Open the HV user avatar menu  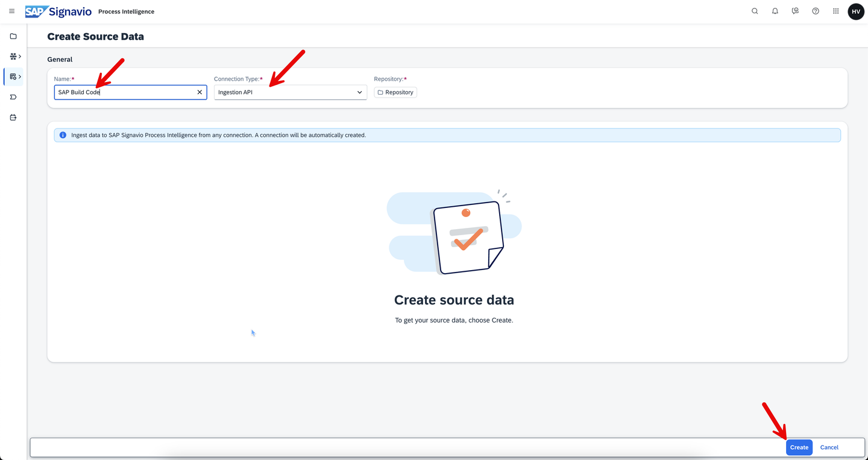[x=856, y=11]
